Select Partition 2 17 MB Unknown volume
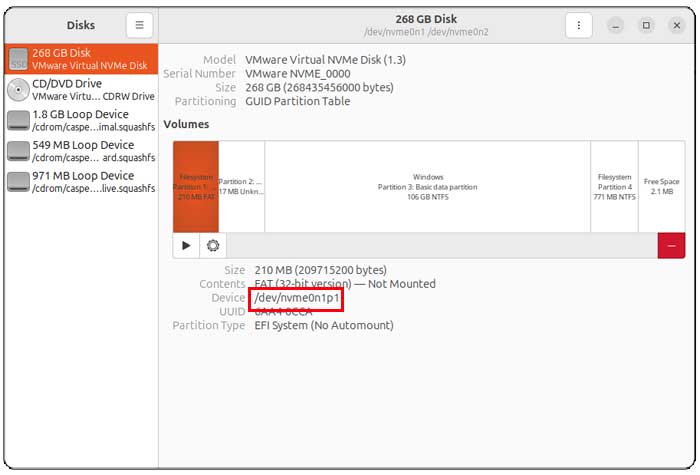Screen dimensions: 700x475 pos(242,187)
